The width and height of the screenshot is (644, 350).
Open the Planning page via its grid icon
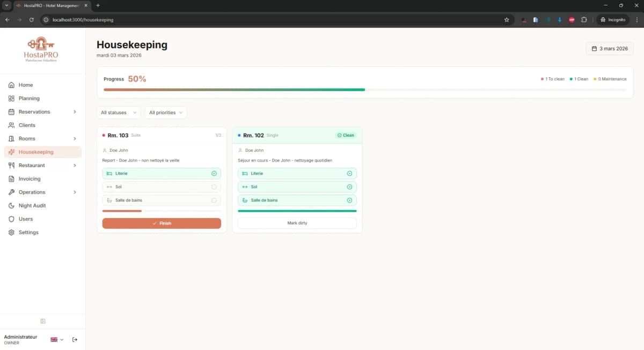(x=11, y=98)
